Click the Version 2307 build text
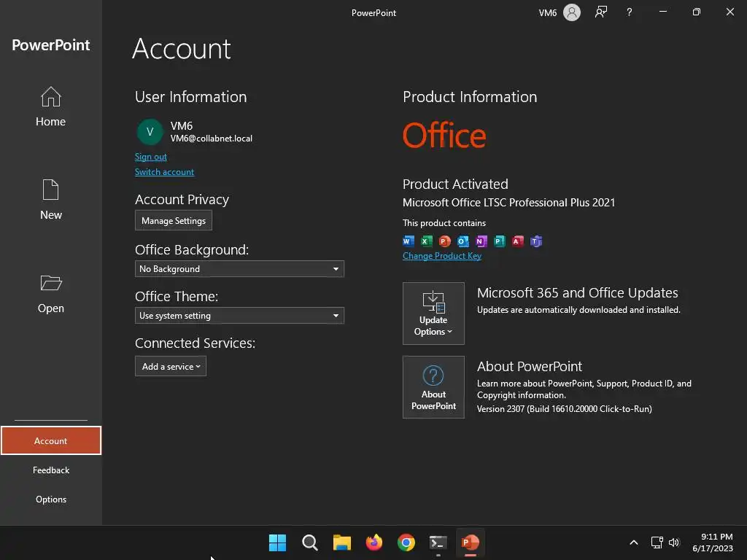Image resolution: width=747 pixels, height=560 pixels. pos(565,408)
